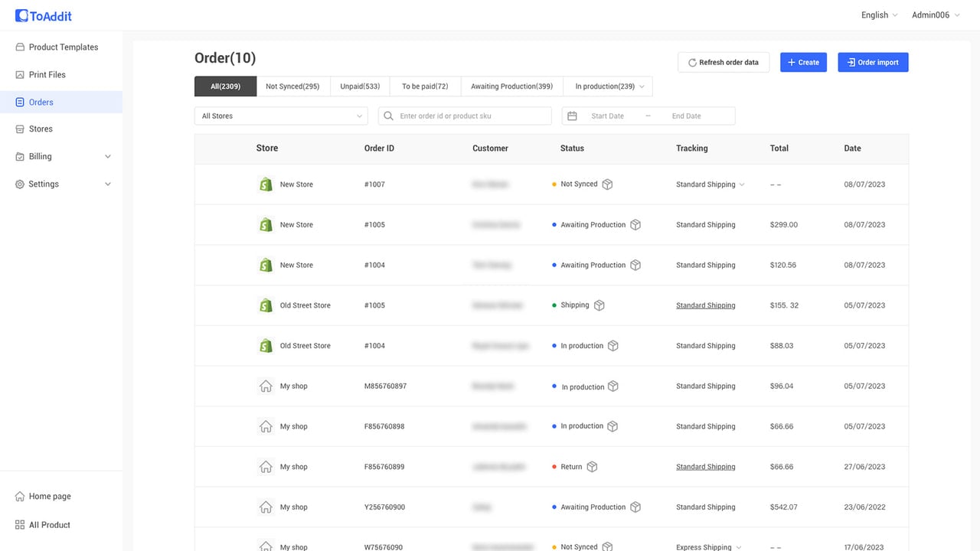Click the Create button
Viewport: 980px width, 551px height.
click(803, 63)
